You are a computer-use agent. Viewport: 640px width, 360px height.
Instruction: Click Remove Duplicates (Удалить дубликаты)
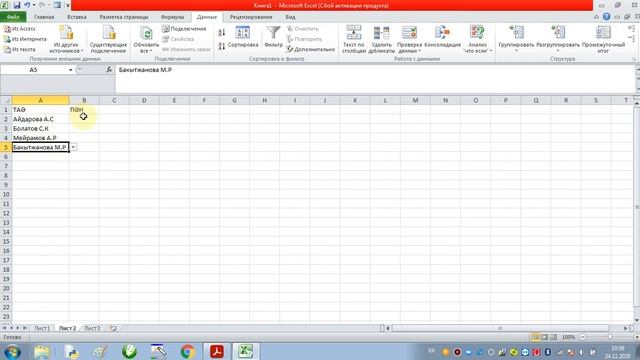(381, 39)
